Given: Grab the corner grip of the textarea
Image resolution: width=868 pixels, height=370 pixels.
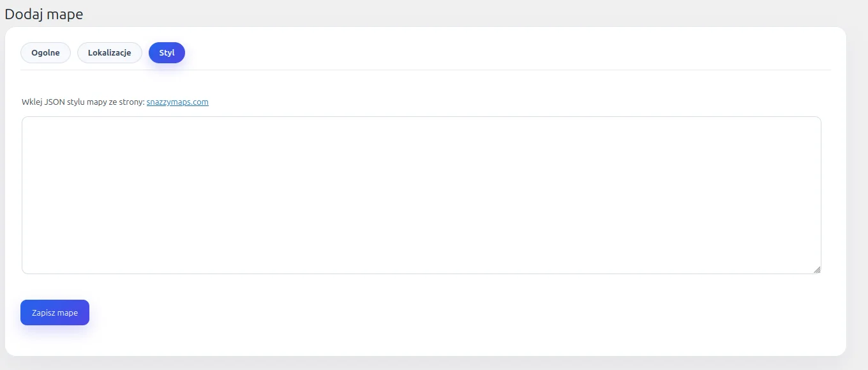Looking at the screenshot, I should click(817, 270).
